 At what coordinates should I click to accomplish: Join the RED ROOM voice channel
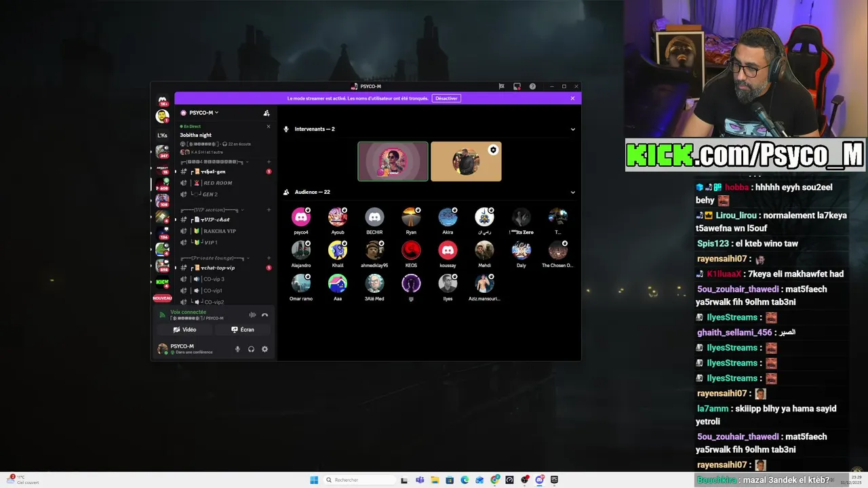click(x=225, y=183)
